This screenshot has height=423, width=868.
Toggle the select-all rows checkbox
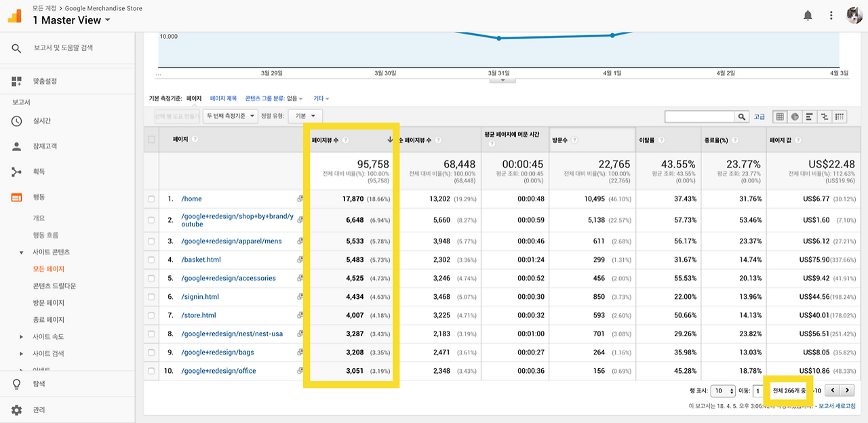(x=151, y=140)
